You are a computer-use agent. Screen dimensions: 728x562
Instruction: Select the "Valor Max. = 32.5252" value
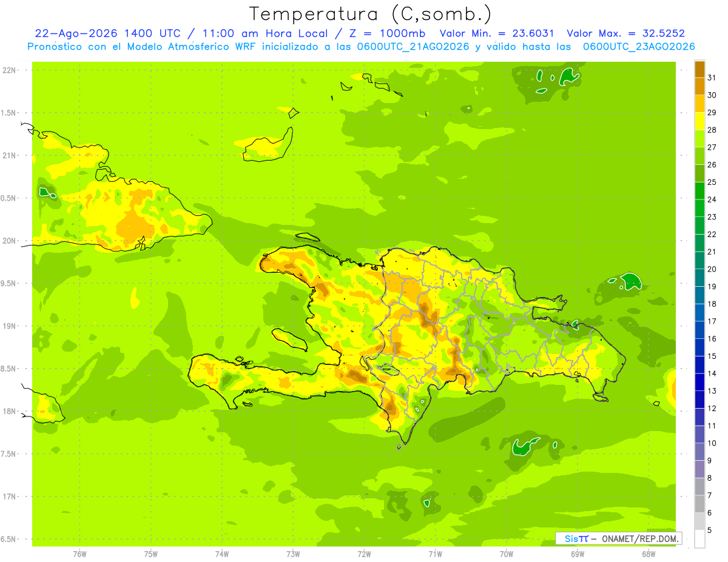[625, 33]
